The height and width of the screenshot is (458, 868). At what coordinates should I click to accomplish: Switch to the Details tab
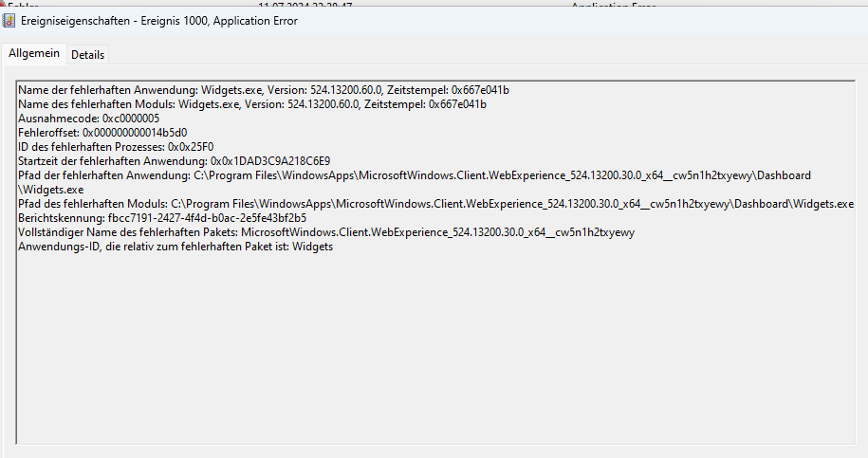(x=87, y=55)
